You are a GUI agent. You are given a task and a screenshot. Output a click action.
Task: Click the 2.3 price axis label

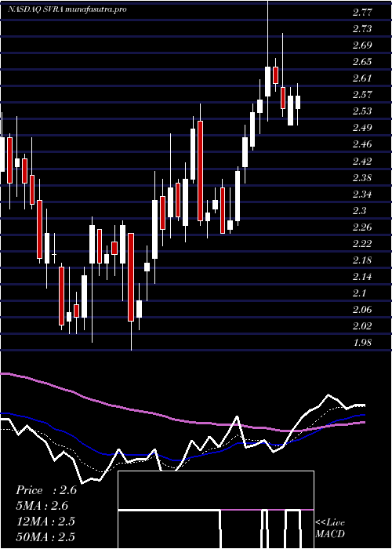[x=359, y=211]
